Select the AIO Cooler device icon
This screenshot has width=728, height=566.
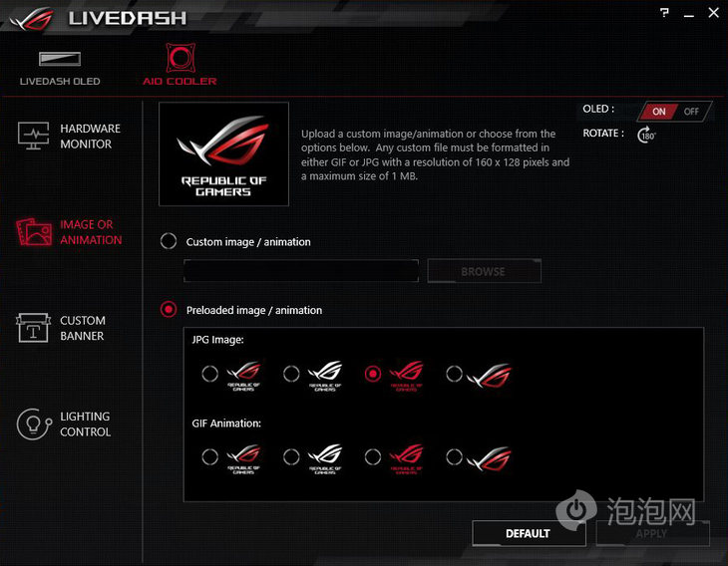181,58
